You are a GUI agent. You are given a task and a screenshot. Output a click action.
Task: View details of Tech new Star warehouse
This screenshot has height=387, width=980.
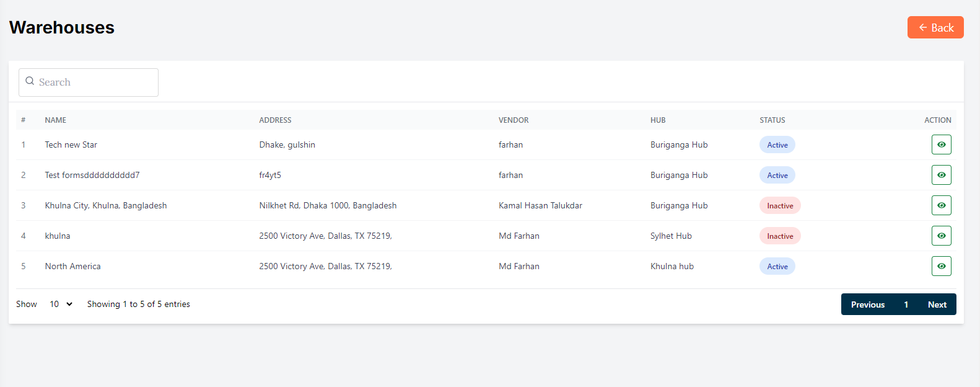[941, 145]
